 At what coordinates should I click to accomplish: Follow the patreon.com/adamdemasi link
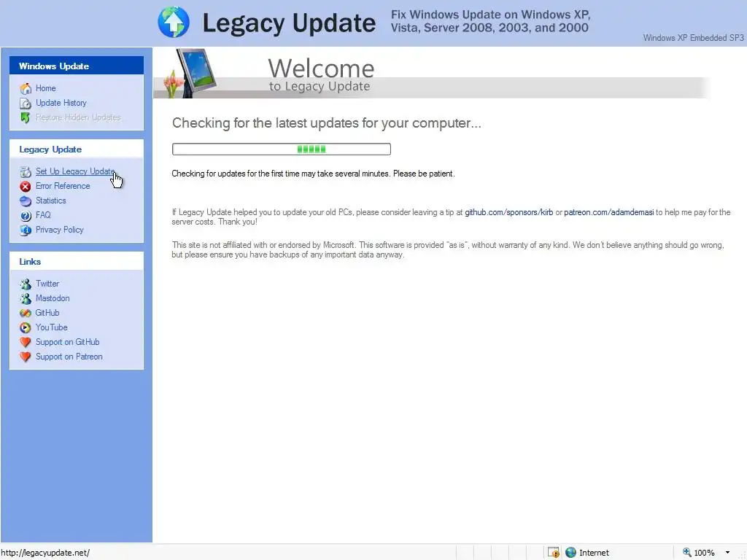click(609, 212)
